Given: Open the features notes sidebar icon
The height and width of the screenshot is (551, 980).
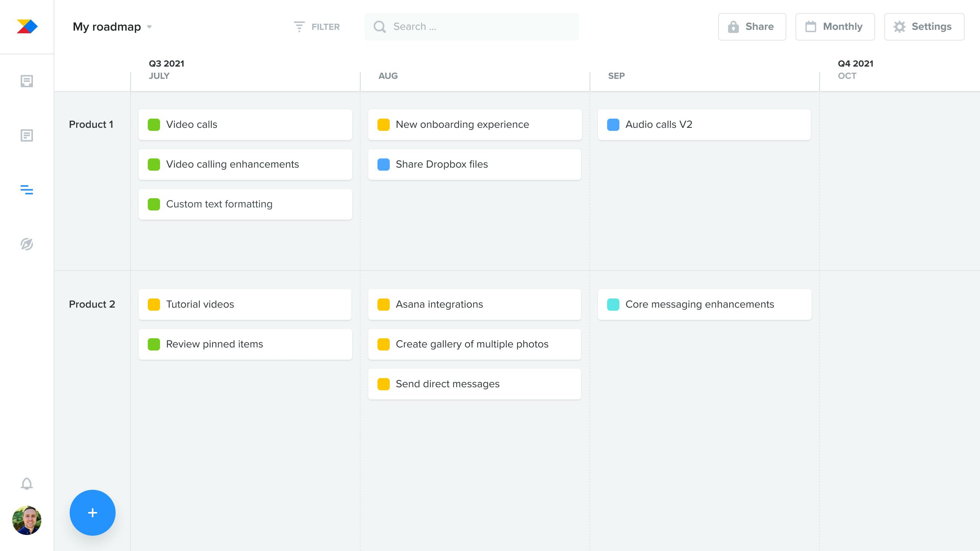Looking at the screenshot, I should point(27,135).
